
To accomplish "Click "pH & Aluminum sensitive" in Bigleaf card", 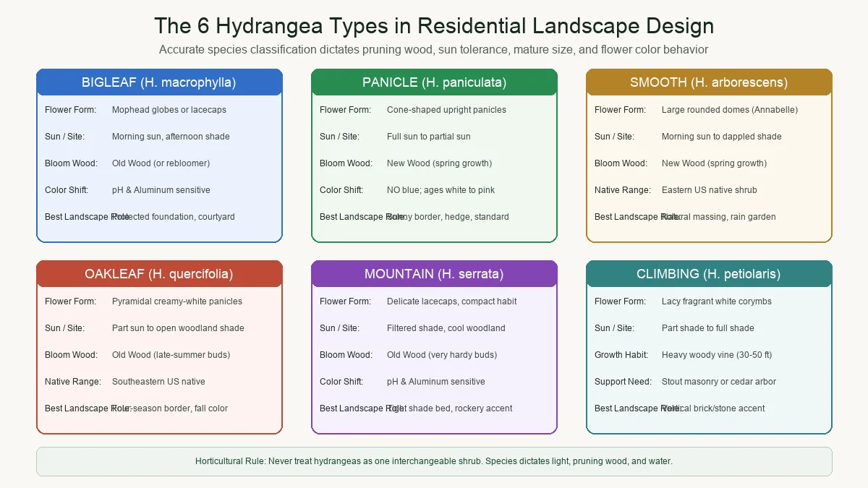I will coord(161,190).
